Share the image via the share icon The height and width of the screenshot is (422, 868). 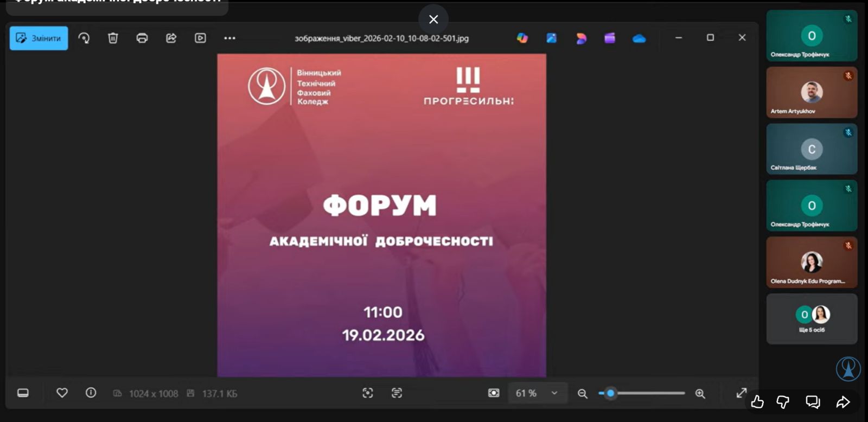click(x=171, y=38)
